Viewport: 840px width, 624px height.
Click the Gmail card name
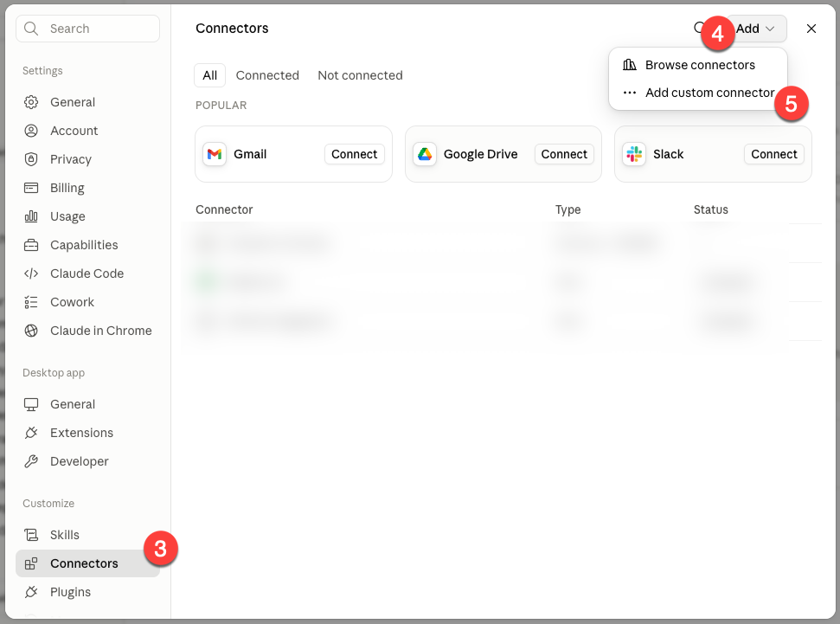pos(250,154)
